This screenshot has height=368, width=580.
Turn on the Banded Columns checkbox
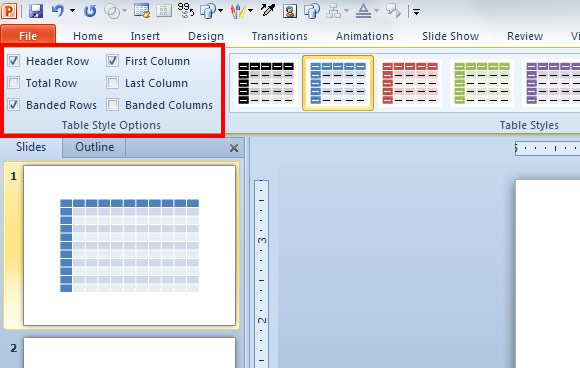point(112,105)
